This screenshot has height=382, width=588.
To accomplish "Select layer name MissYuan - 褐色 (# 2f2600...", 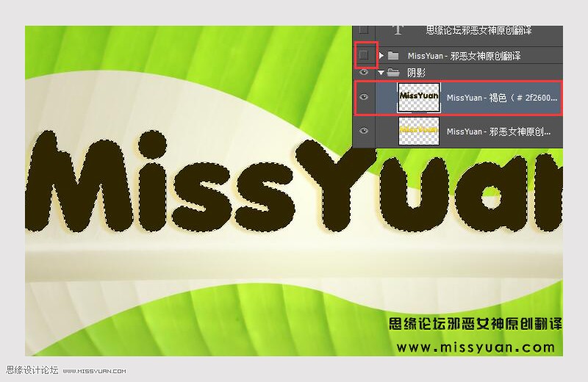I will (x=502, y=98).
